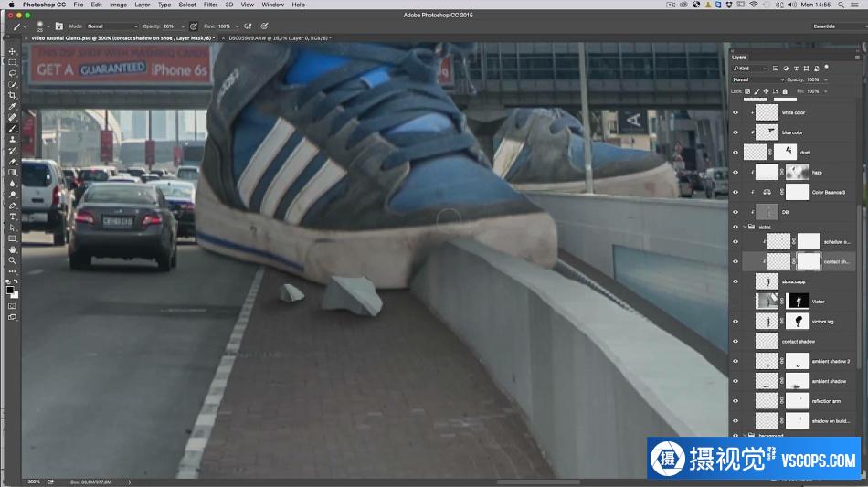
Task: Enable pressure for opacity icon
Action: tap(193, 26)
